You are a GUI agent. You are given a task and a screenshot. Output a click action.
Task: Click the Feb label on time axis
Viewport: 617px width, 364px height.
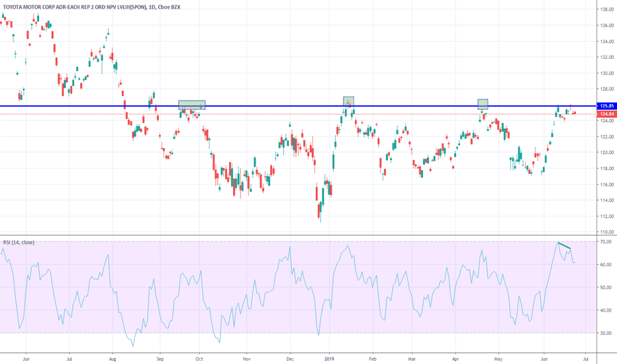(x=373, y=359)
